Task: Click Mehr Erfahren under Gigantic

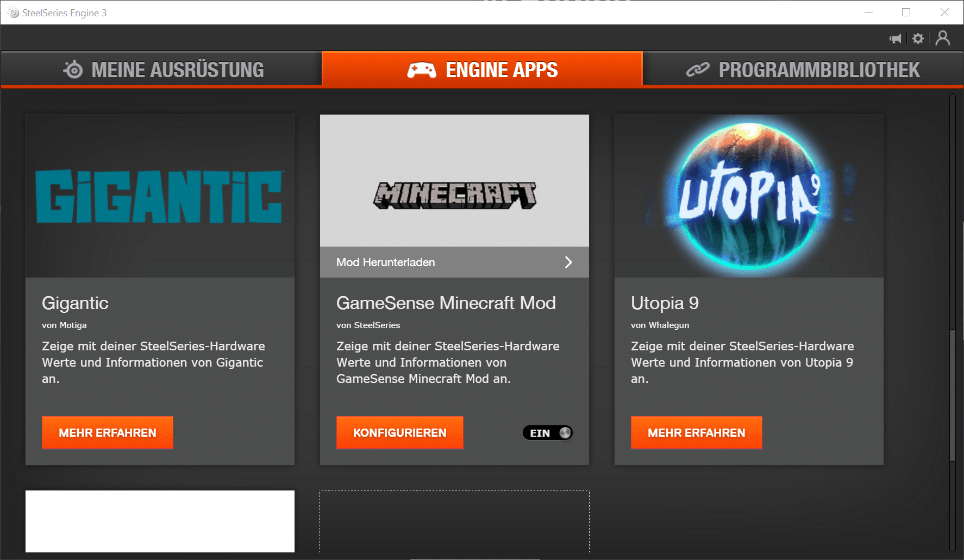Action: (x=108, y=433)
